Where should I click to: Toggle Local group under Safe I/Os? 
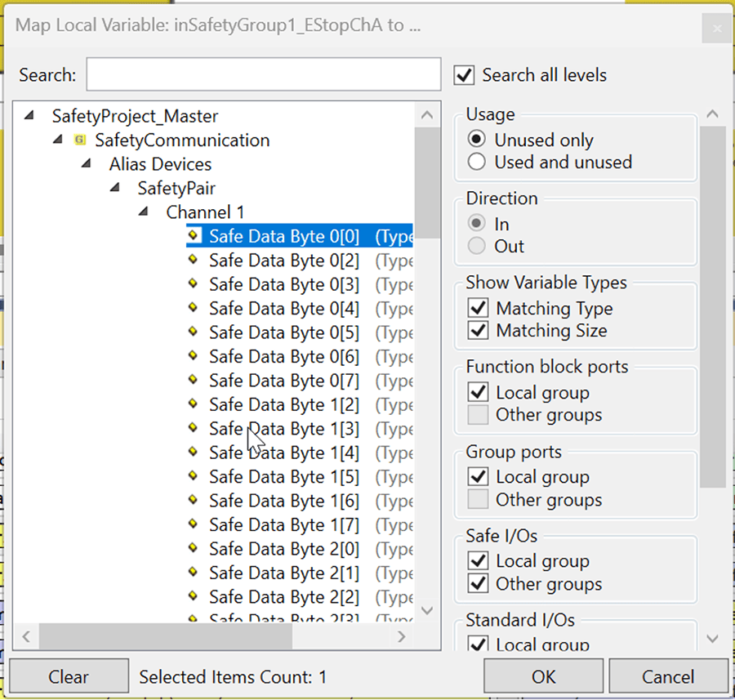[478, 561]
